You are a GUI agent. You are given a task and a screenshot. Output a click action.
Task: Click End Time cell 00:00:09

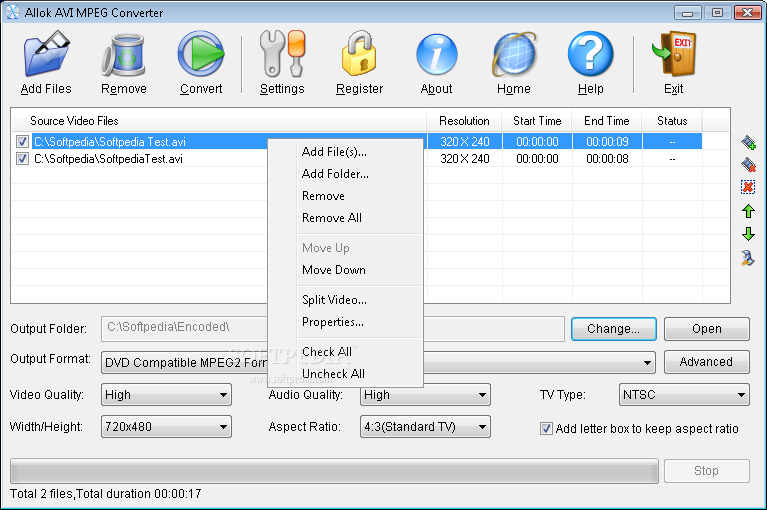[x=607, y=142]
